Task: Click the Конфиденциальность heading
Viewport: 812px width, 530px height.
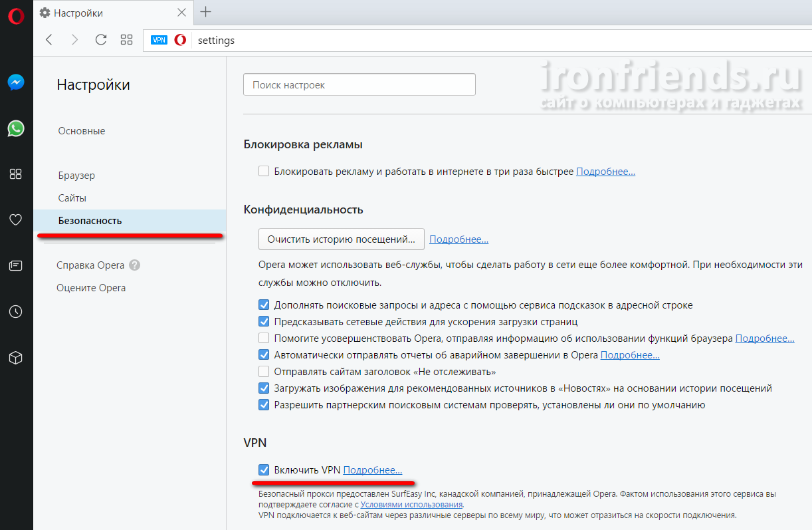Action: pos(304,209)
